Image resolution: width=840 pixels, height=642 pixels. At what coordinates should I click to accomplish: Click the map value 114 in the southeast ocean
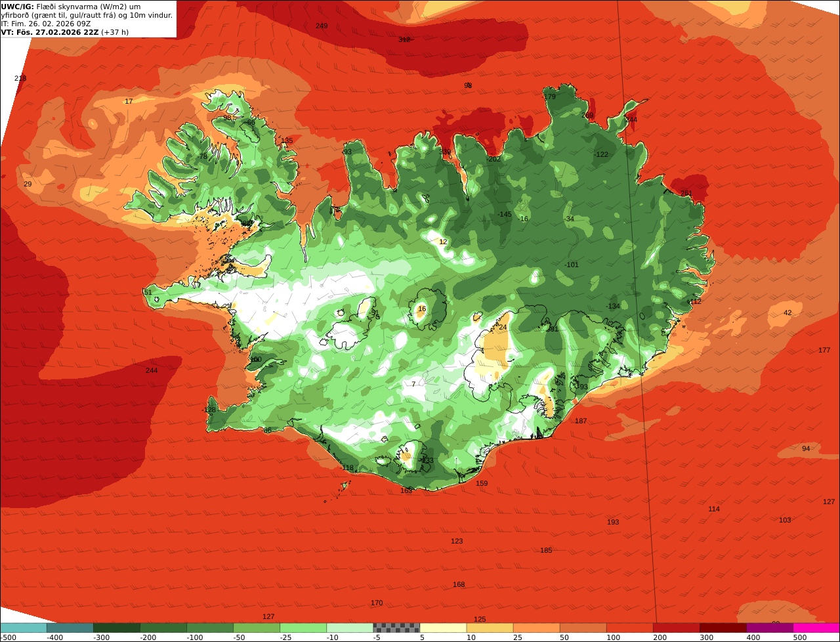coord(714,509)
